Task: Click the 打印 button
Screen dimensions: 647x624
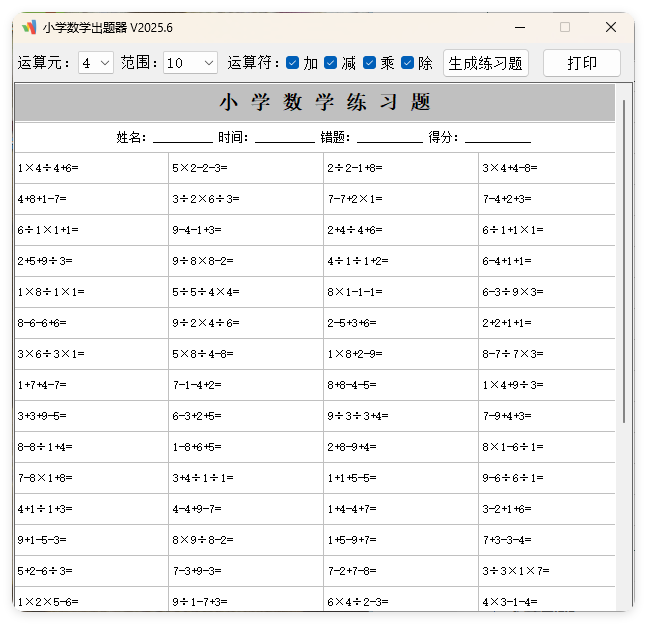Action: coord(581,63)
